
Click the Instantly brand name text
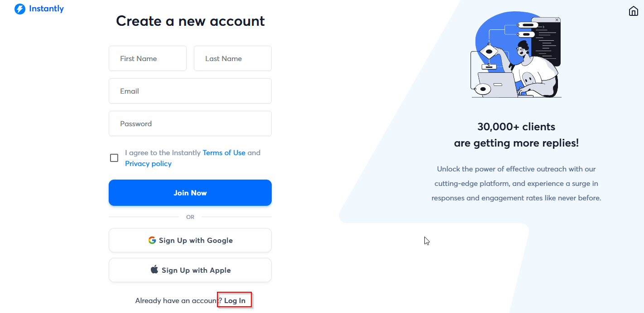tap(46, 9)
